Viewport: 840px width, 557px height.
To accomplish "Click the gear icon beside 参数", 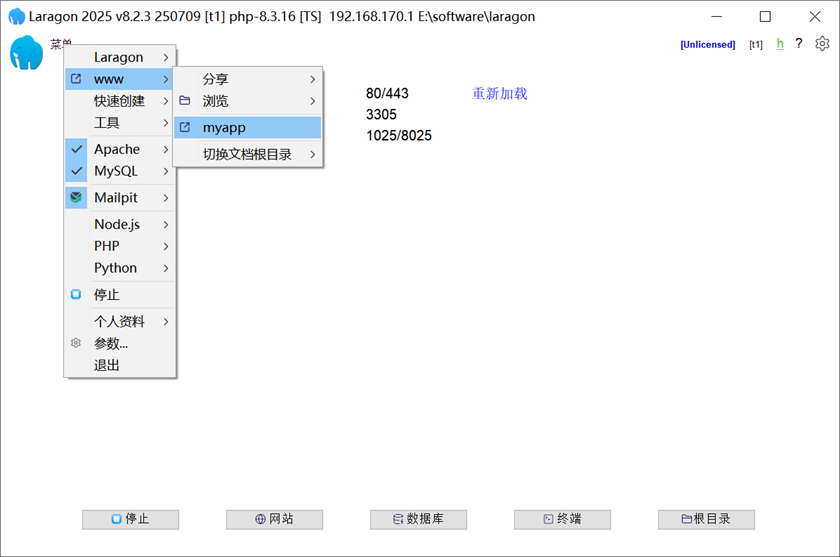I will [x=76, y=343].
